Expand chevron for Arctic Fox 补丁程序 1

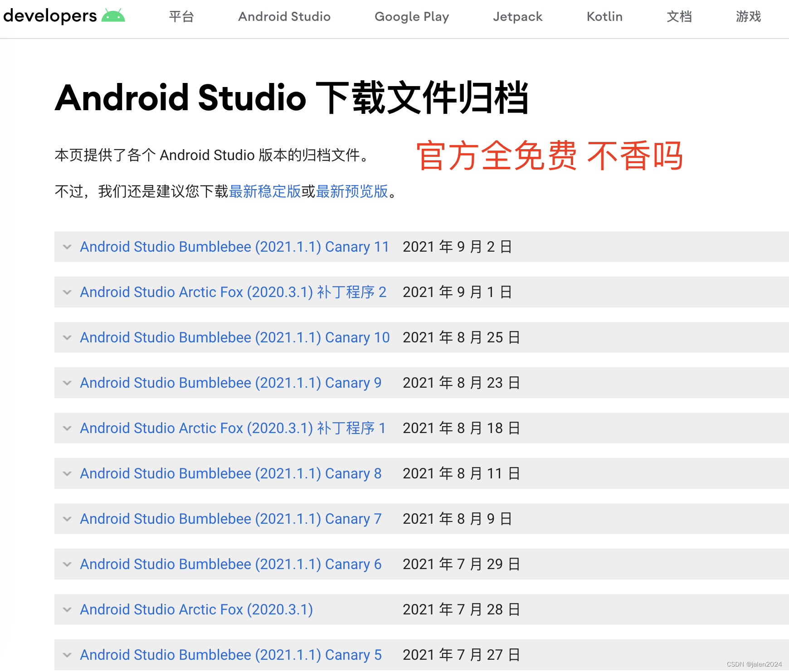pos(67,428)
